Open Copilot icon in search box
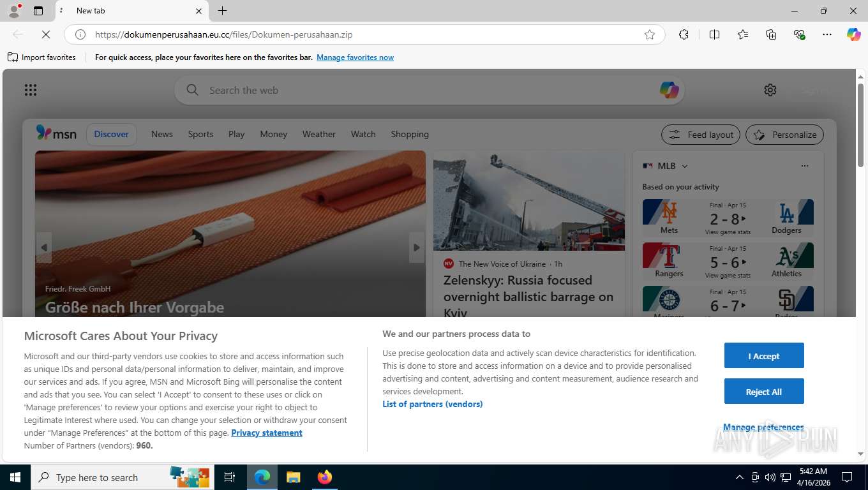Viewport: 868px width, 490px height. [x=669, y=90]
